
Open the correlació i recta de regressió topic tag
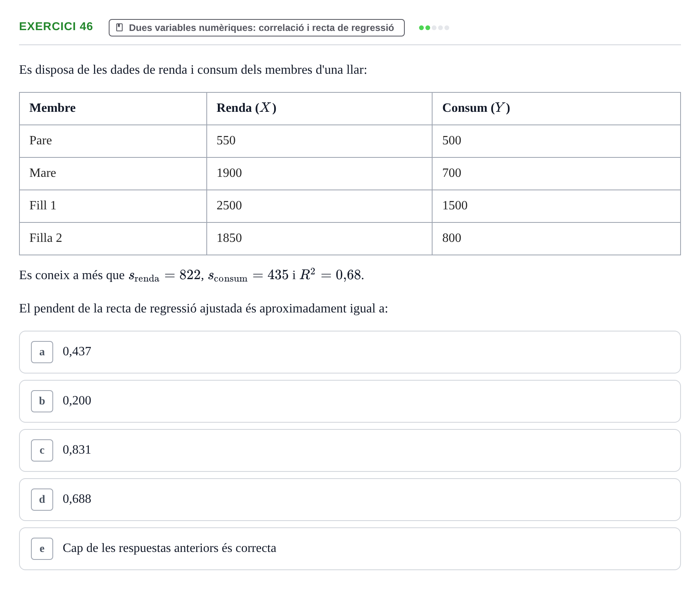256,28
